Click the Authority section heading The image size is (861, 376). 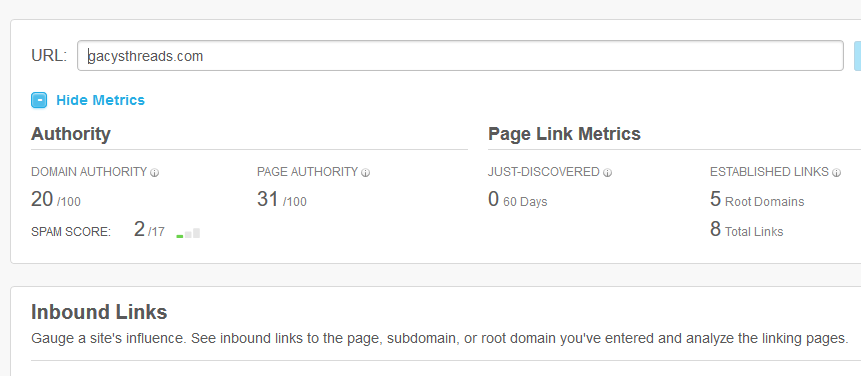click(x=71, y=134)
